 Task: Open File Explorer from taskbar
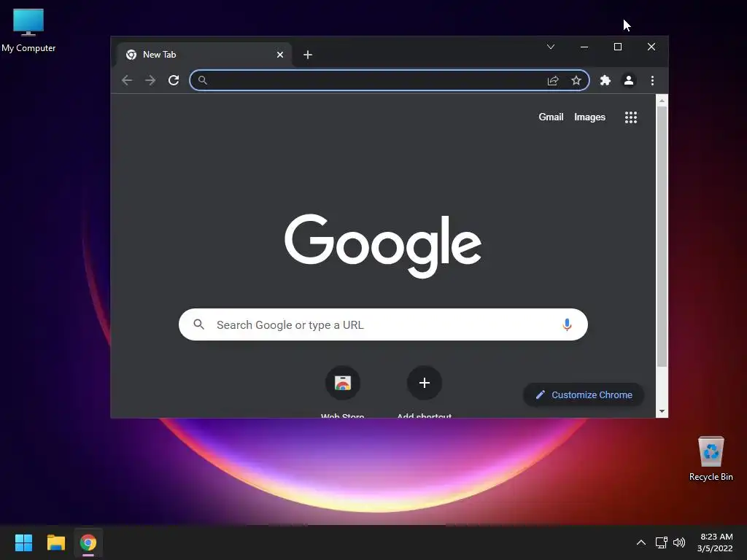[55, 542]
